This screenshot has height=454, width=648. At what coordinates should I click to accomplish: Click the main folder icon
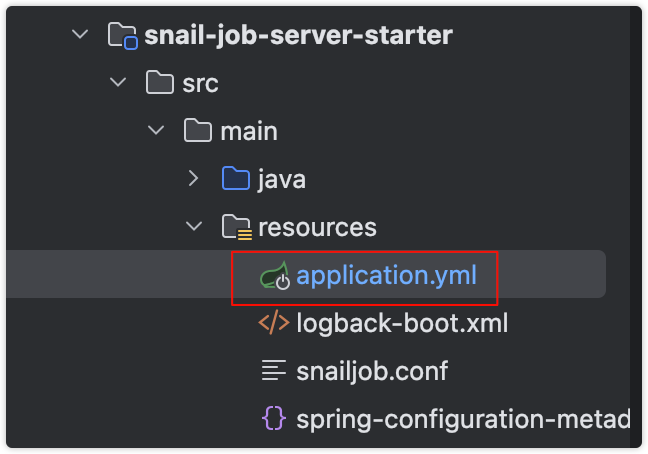click(x=199, y=132)
